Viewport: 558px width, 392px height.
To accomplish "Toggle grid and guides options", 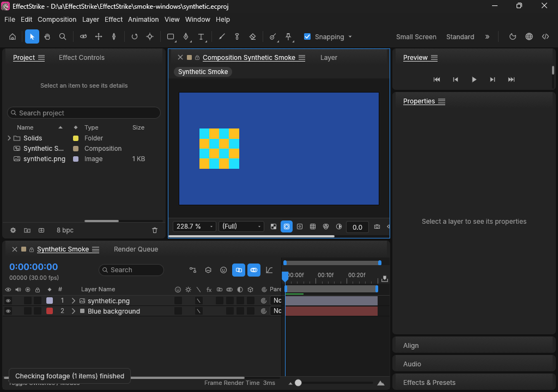I will (x=313, y=226).
